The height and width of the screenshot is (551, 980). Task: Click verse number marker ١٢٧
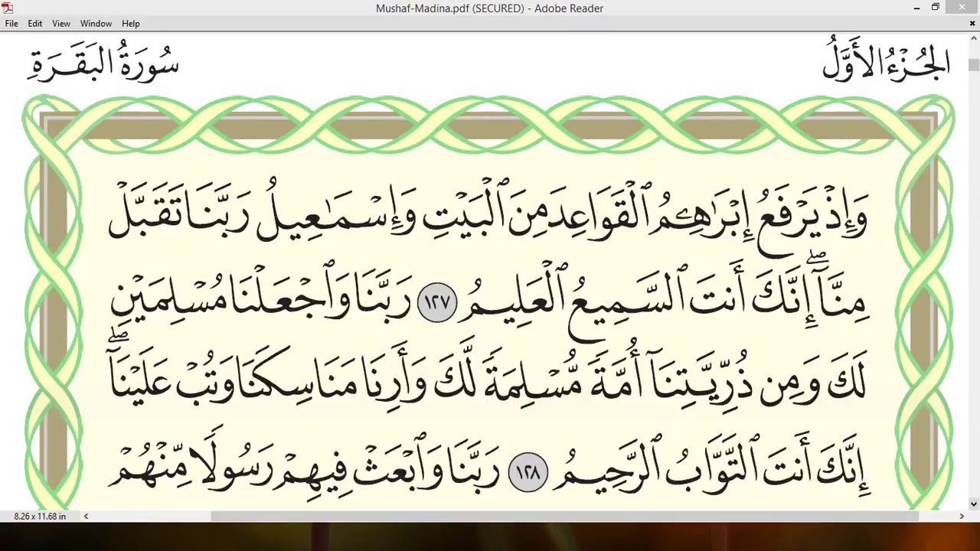point(437,302)
